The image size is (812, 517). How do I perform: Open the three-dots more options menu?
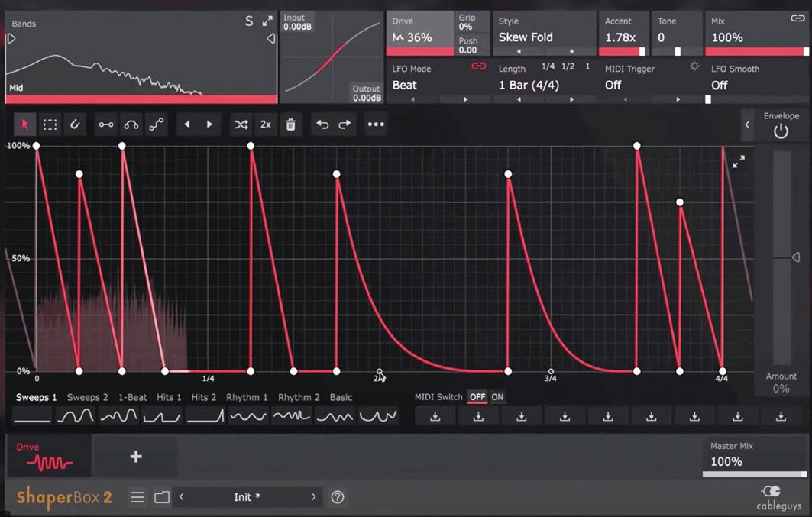376,124
